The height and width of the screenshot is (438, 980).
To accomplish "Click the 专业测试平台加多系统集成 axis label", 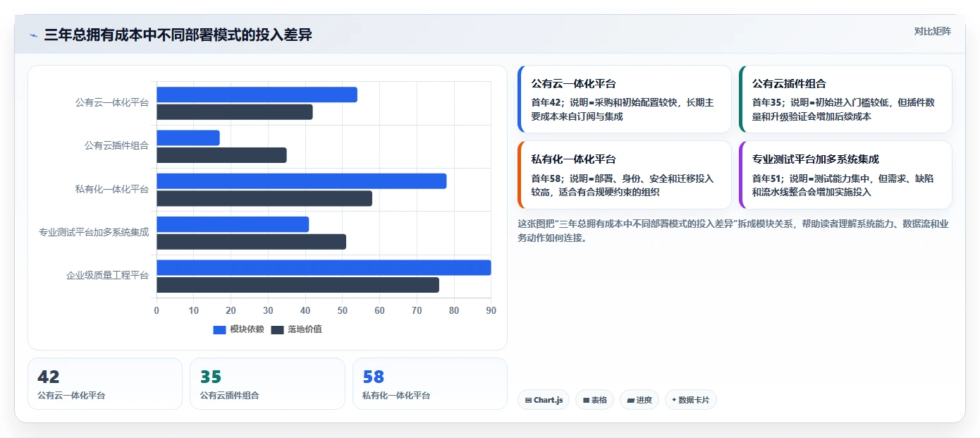I will pos(94,231).
